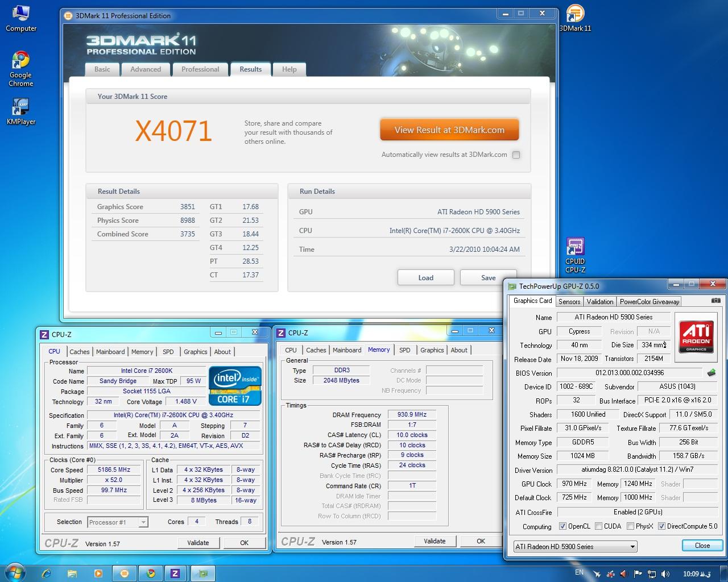728x582 pixels.
Task: Toggle the OpenCL checkbox in GPU-Z
Action: point(562,526)
